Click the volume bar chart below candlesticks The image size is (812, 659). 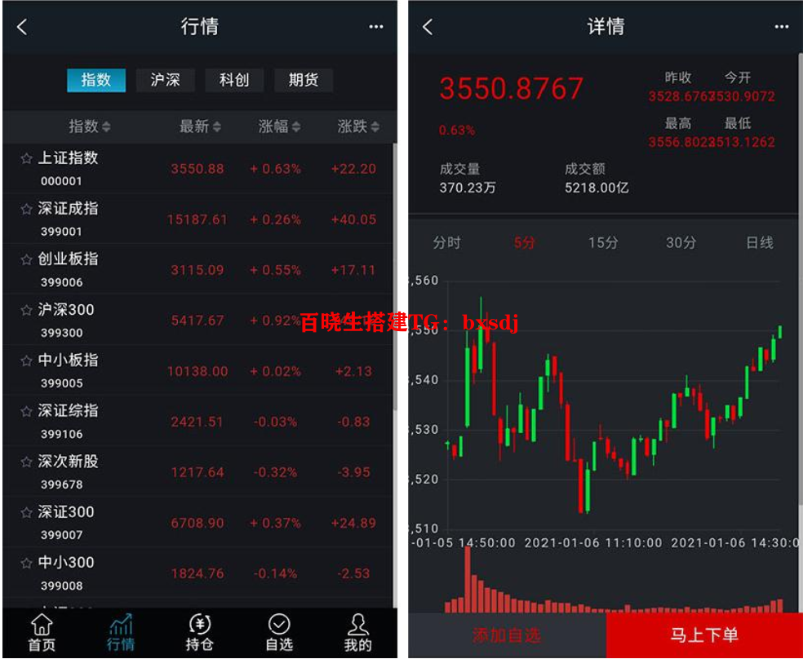click(614, 580)
